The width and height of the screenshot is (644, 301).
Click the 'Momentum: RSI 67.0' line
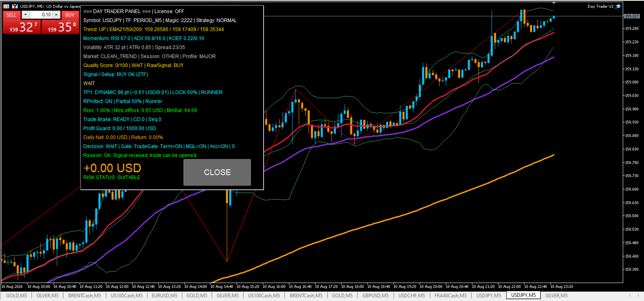tap(144, 38)
